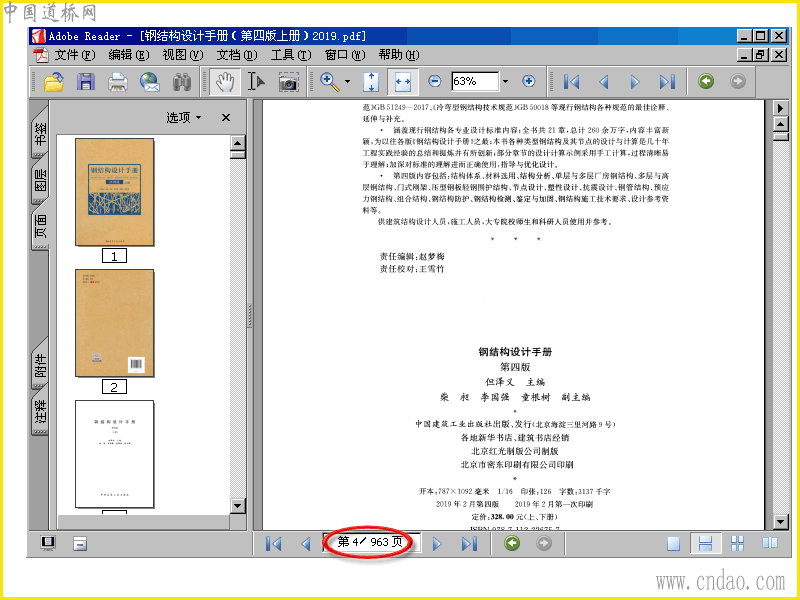Select the Hand tool
The width and height of the screenshot is (800, 600).
pos(224,82)
